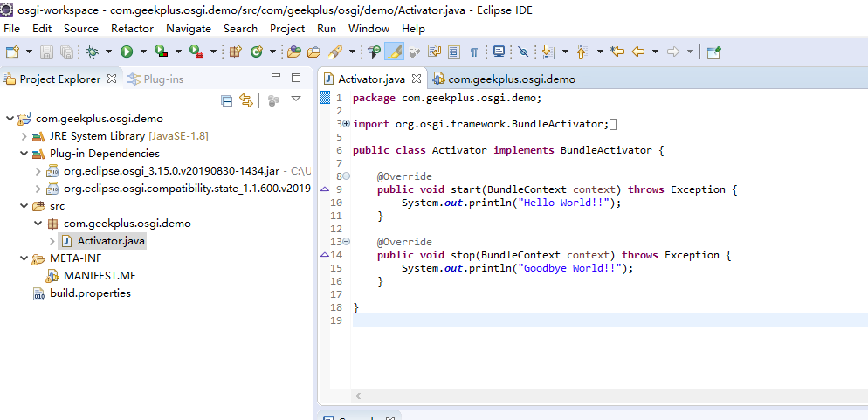The height and width of the screenshot is (420, 868).
Task: Open the Project Explorer View Menu triangle
Action: (296, 99)
